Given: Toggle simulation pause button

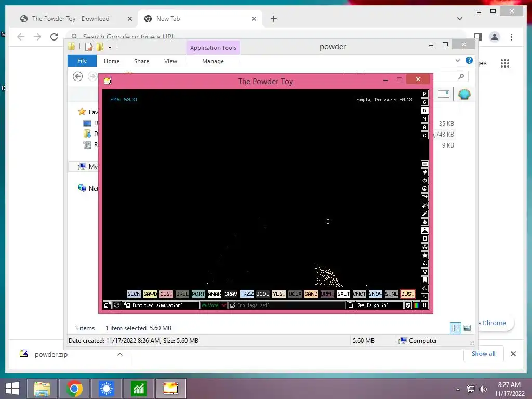Looking at the screenshot, I should pos(424,305).
